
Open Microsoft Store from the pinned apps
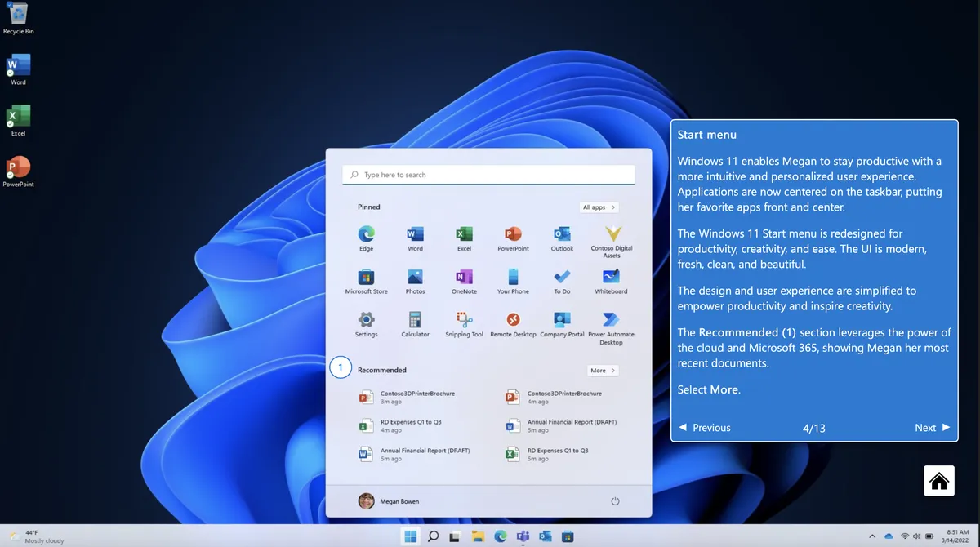[366, 281]
